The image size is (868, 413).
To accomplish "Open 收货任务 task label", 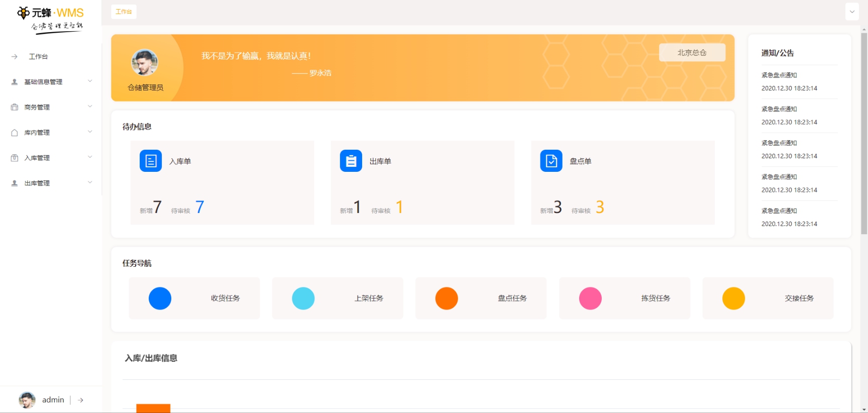I will tap(226, 298).
